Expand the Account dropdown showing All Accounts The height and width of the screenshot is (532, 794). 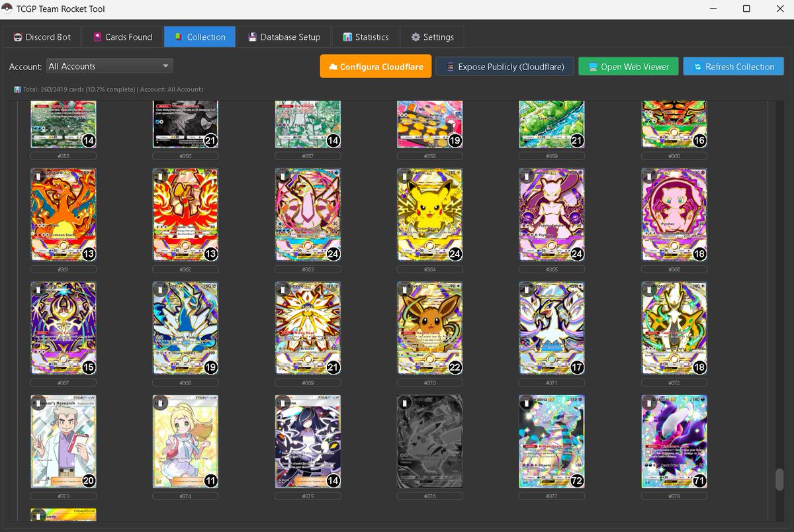point(110,66)
